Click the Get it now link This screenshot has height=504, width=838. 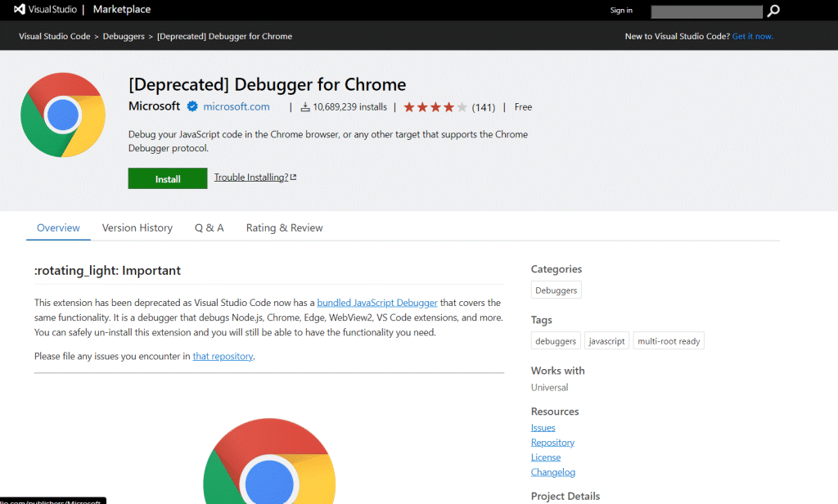click(753, 36)
